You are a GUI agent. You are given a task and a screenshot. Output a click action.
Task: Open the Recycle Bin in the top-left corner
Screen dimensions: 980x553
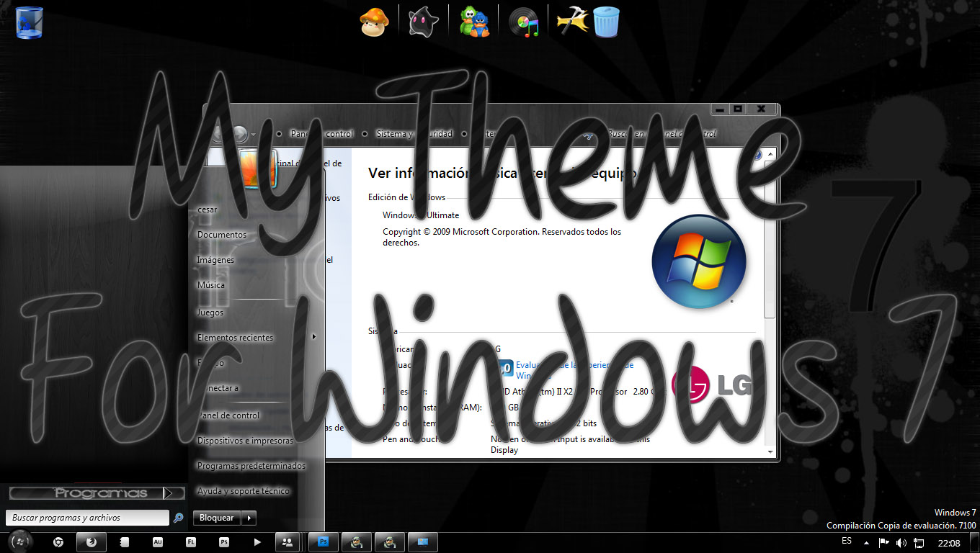coord(29,22)
